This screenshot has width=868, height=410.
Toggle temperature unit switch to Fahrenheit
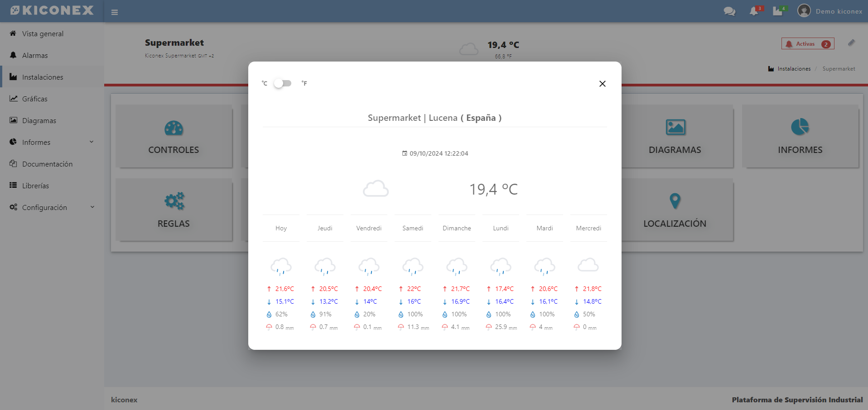pos(283,83)
